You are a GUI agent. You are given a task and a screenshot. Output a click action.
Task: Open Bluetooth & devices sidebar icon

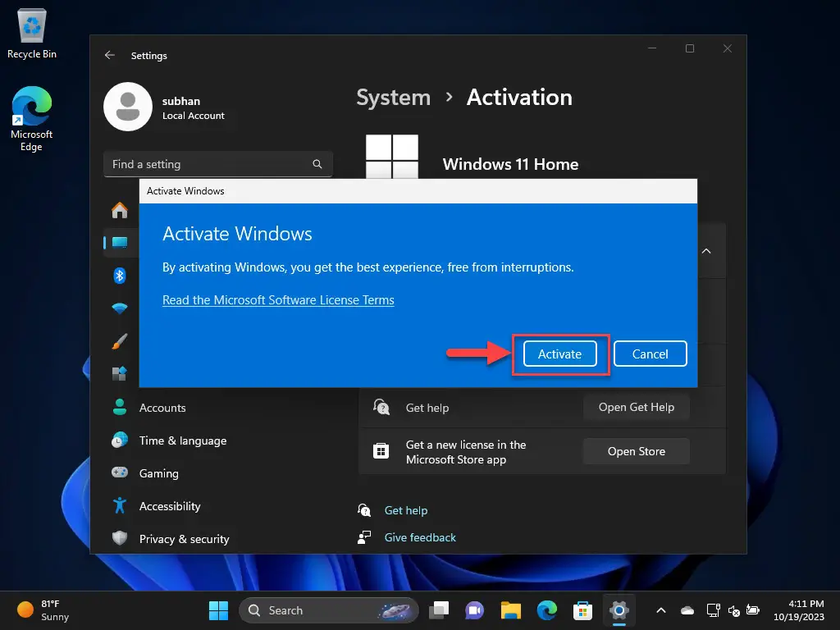(120, 276)
